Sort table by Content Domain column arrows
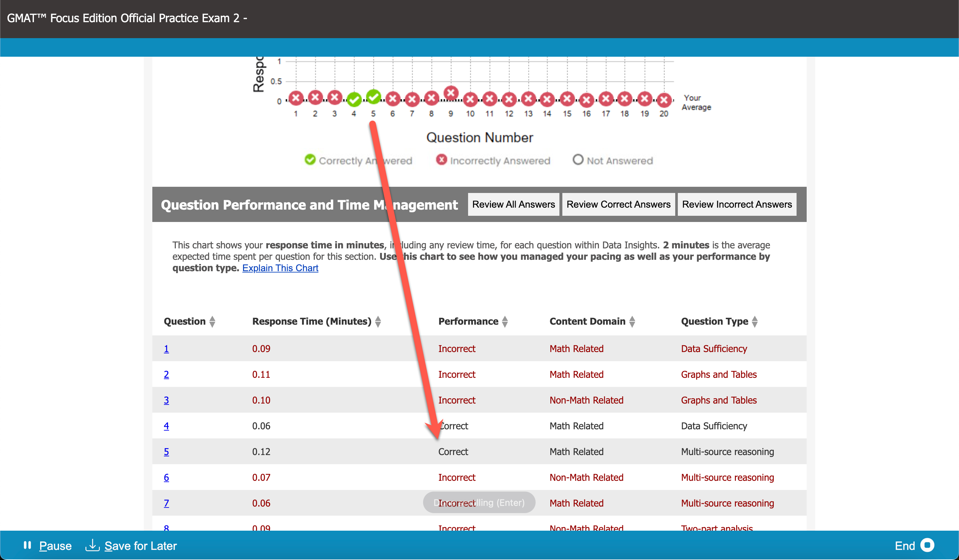This screenshot has width=959, height=560. pyautogui.click(x=632, y=322)
